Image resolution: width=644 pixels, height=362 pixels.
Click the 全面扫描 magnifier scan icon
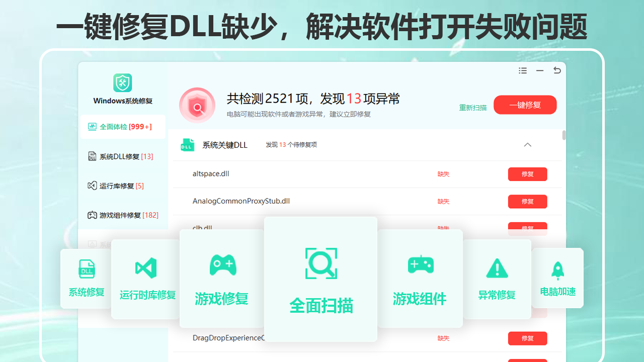(321, 263)
